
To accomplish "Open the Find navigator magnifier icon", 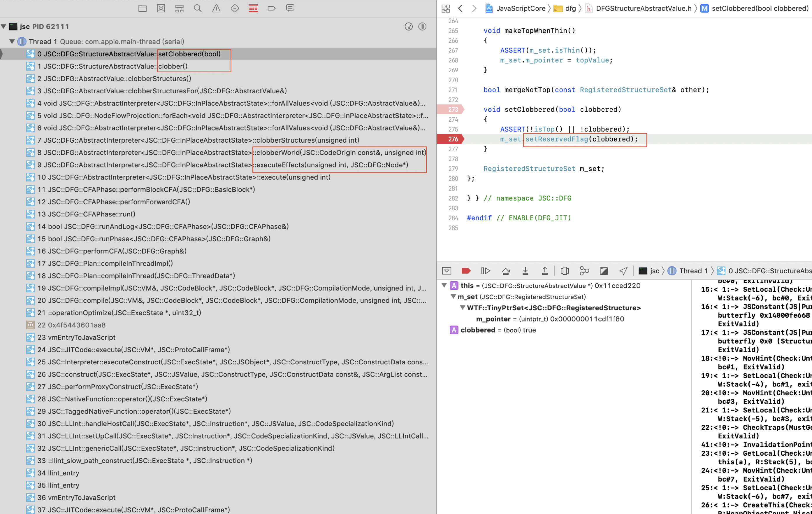I will pyautogui.click(x=198, y=8).
